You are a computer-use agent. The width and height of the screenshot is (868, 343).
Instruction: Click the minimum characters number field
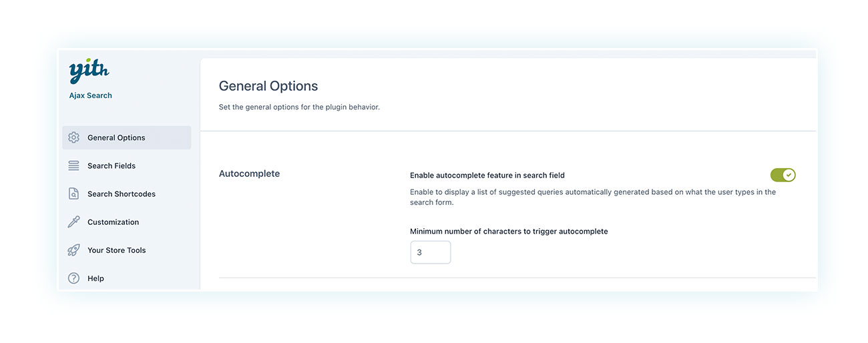pyautogui.click(x=431, y=252)
